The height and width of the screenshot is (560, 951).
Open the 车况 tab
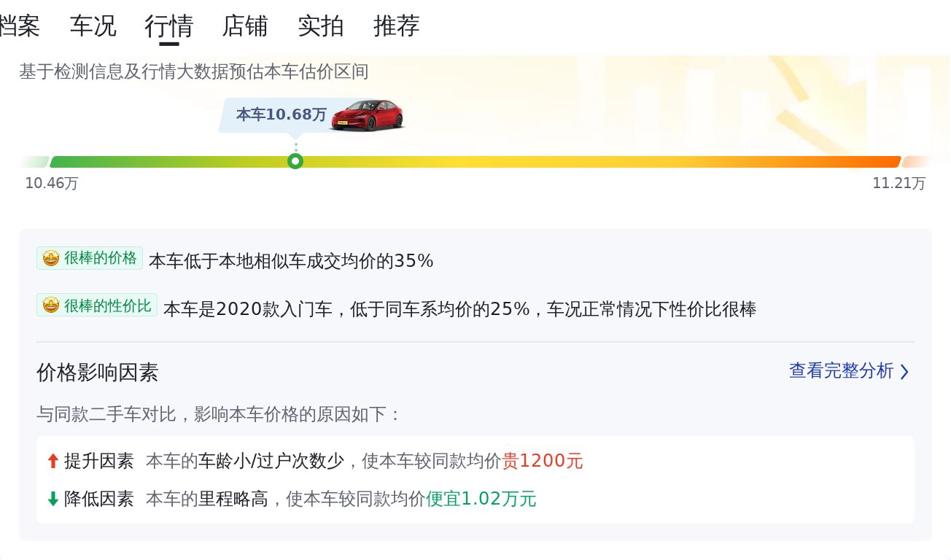pos(93,26)
